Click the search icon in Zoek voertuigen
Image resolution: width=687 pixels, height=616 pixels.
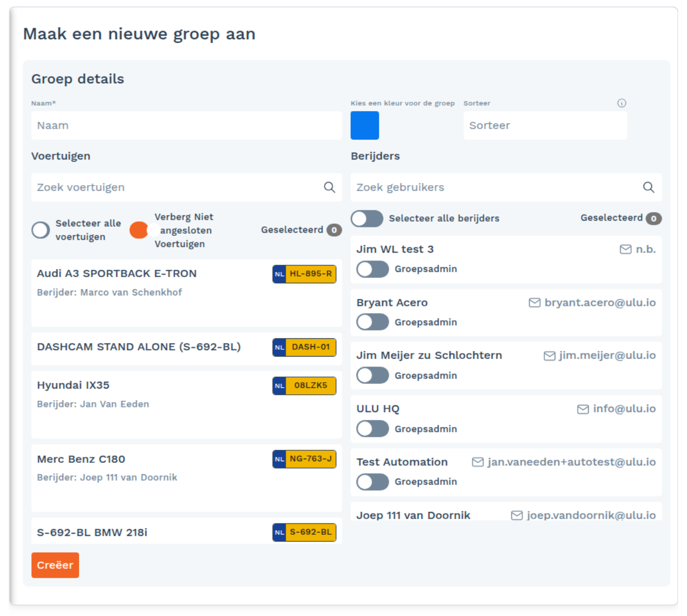tap(329, 187)
